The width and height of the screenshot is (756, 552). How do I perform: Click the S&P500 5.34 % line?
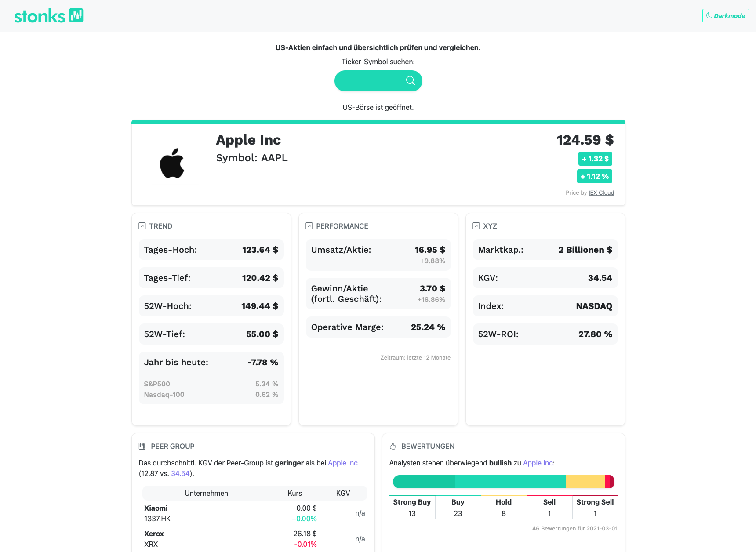tap(211, 384)
